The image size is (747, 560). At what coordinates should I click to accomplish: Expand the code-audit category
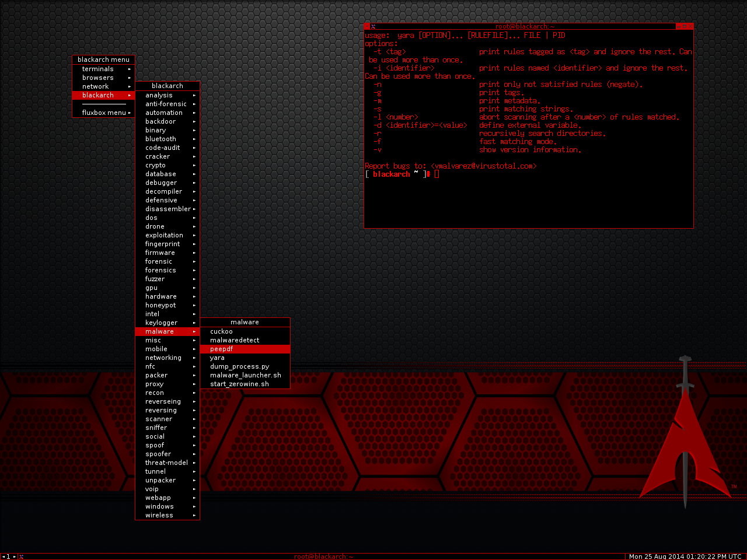pos(167,148)
